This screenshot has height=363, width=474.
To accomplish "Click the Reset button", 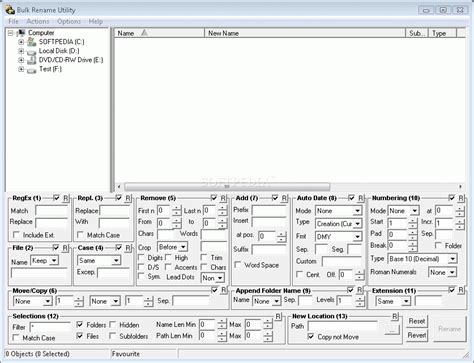I will click(417, 321).
